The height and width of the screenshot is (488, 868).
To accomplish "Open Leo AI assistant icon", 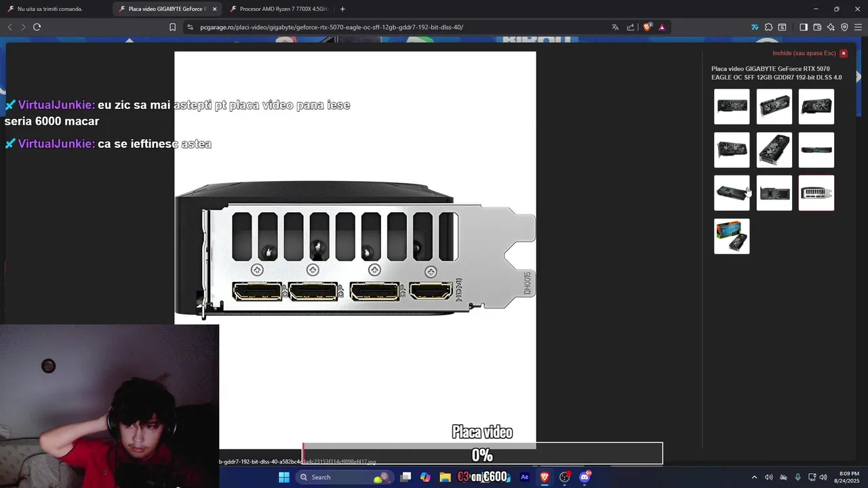I will click(x=831, y=27).
